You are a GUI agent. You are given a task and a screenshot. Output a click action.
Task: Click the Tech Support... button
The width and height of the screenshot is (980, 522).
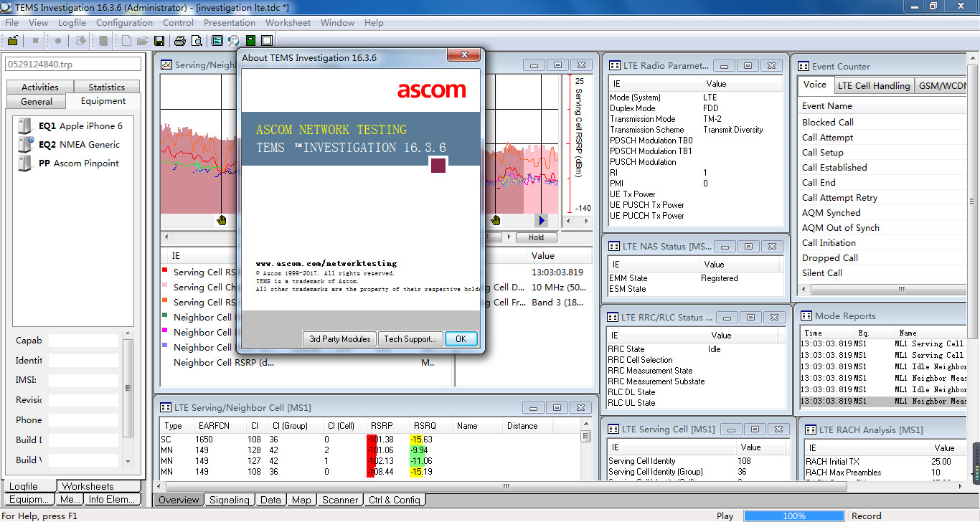coord(410,339)
